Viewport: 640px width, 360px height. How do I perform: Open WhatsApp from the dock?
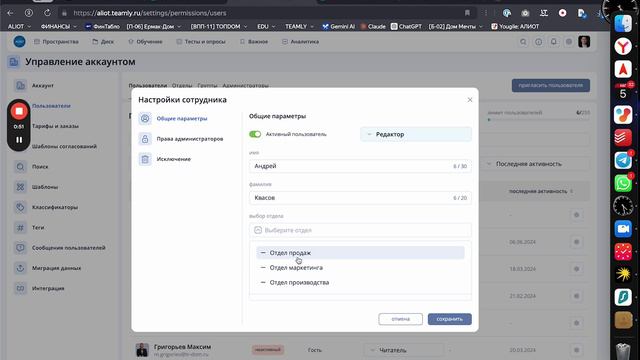click(x=623, y=183)
